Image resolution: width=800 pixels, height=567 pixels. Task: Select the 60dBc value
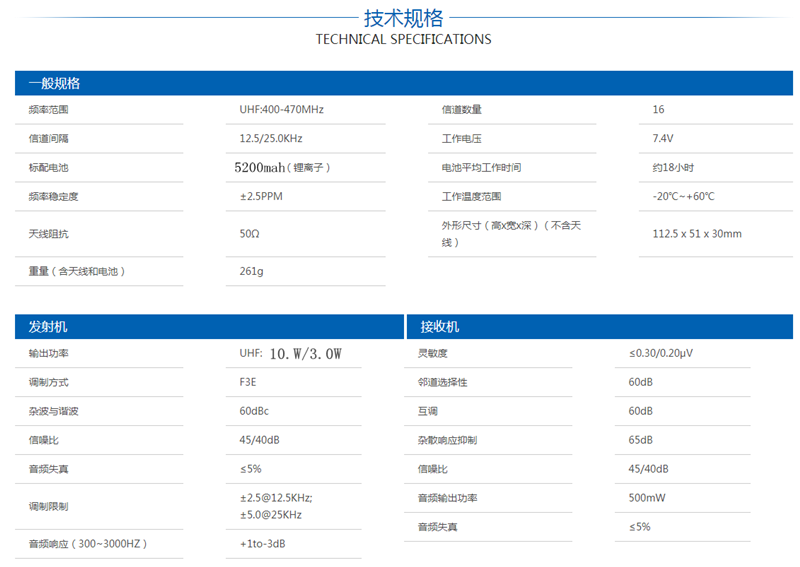pyautogui.click(x=254, y=411)
